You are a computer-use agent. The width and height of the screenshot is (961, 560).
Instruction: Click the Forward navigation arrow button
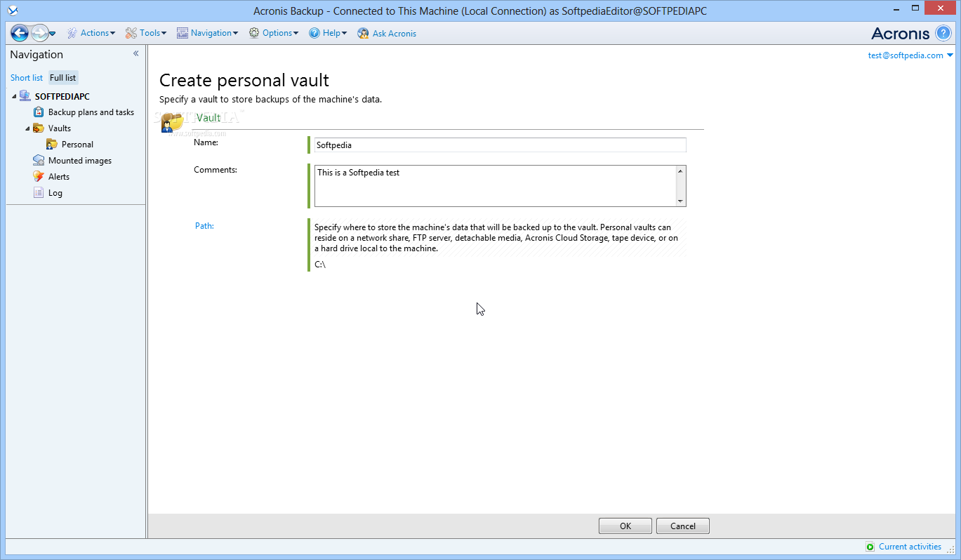point(39,33)
